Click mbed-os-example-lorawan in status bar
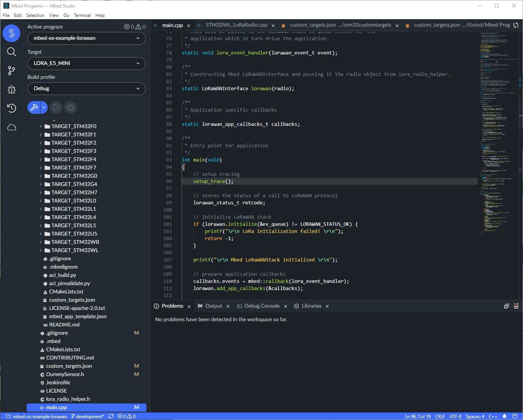This screenshot has height=420, width=523. click(36, 416)
